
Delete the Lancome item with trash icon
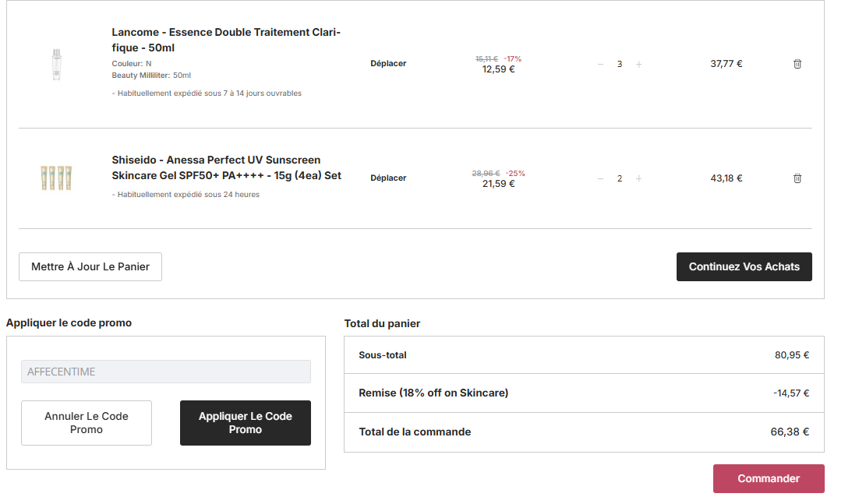pyautogui.click(x=797, y=64)
